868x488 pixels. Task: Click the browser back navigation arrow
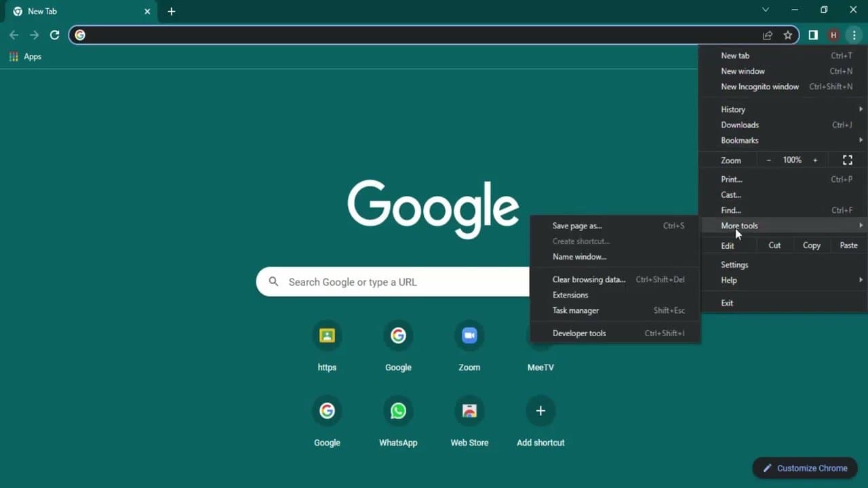coord(14,35)
